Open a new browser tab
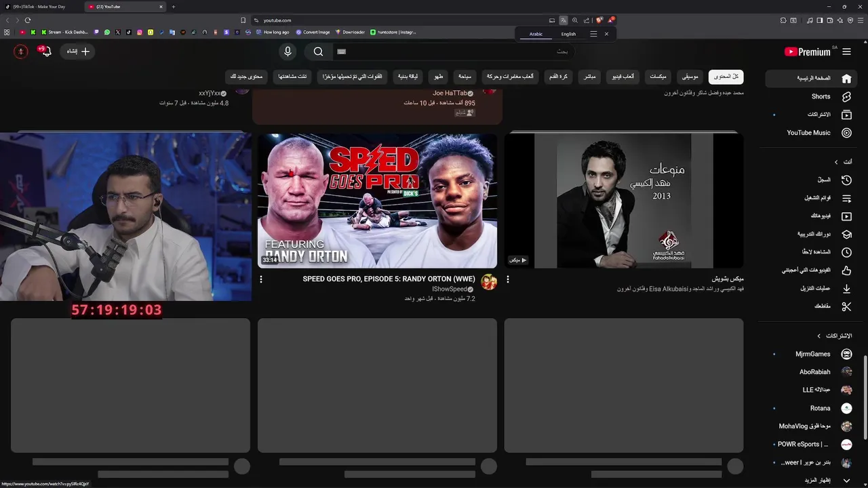 (x=174, y=7)
